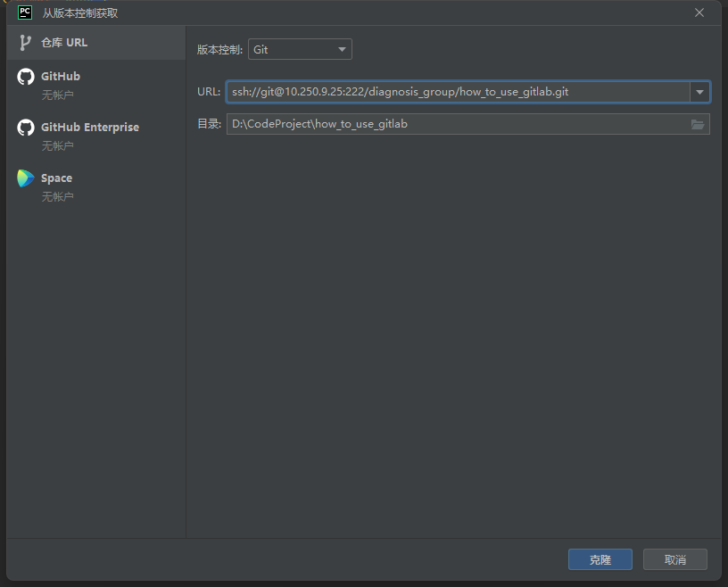Viewport: 728px width, 587px height.
Task: Click the 从版本控制获取 window title
Action: click(80, 13)
